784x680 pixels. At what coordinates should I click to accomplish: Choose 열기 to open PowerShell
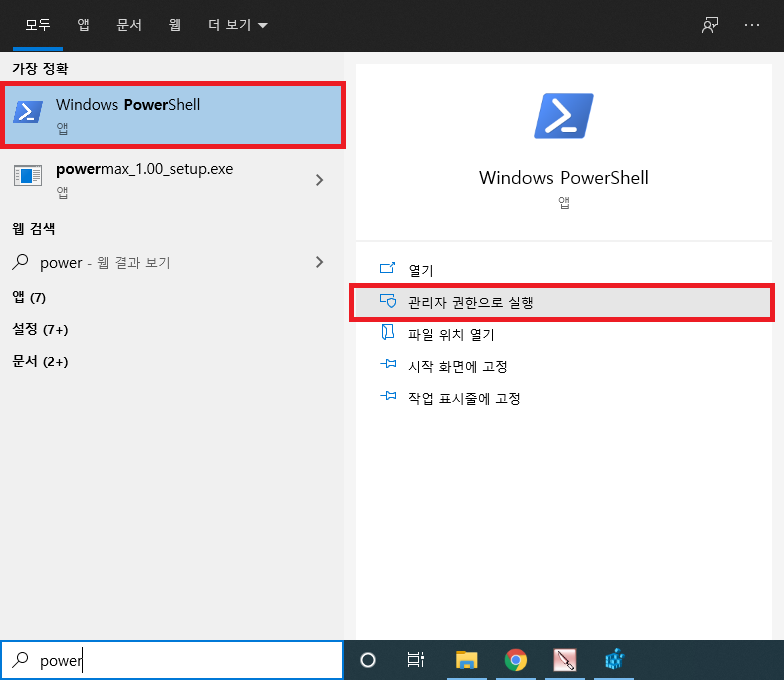tap(564, 270)
